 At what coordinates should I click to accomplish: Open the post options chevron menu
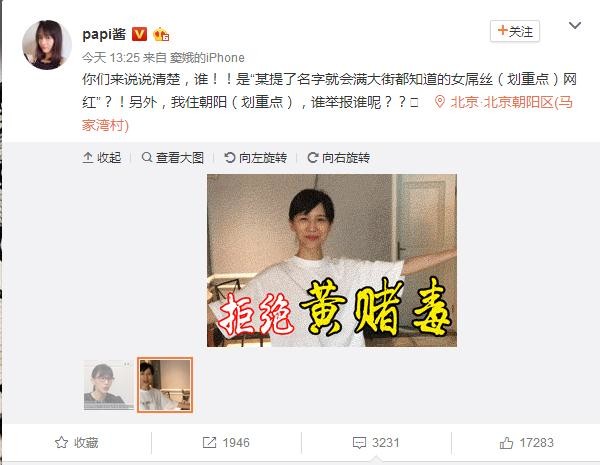point(575,26)
